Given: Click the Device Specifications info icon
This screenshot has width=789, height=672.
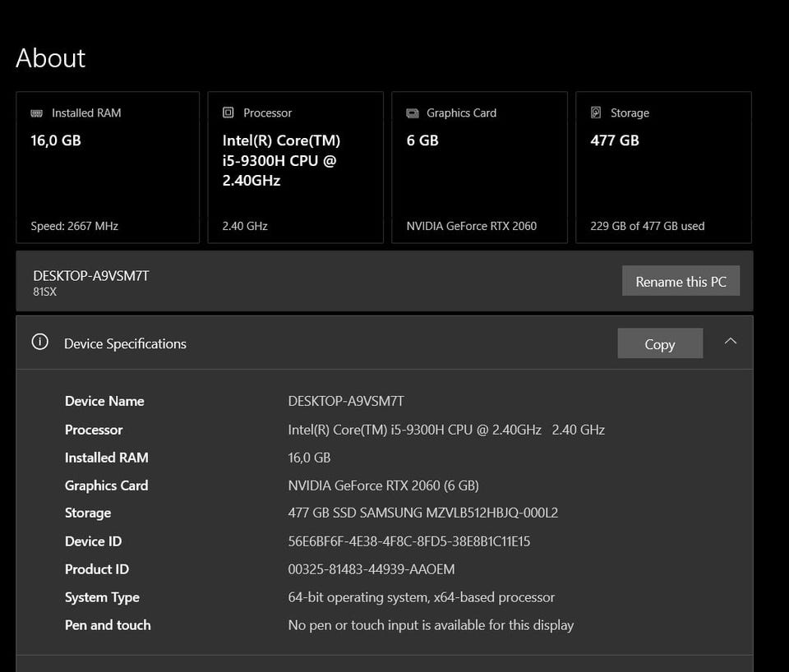Looking at the screenshot, I should (x=39, y=343).
